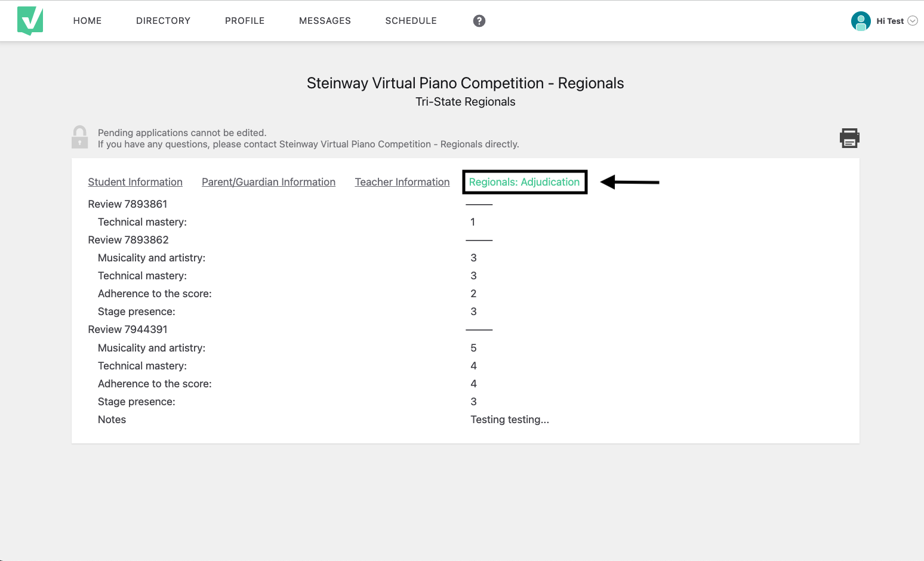Go to HOME in navigation bar

coord(88,21)
